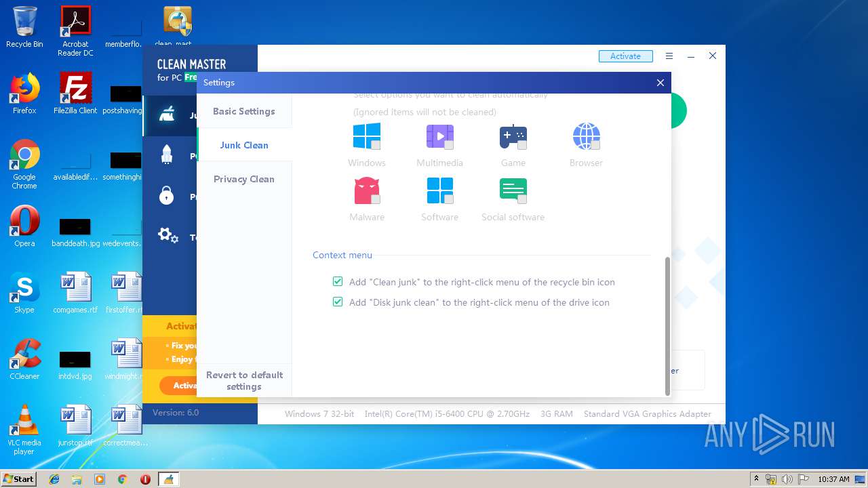Open Opera desktop shortcut

[24, 226]
